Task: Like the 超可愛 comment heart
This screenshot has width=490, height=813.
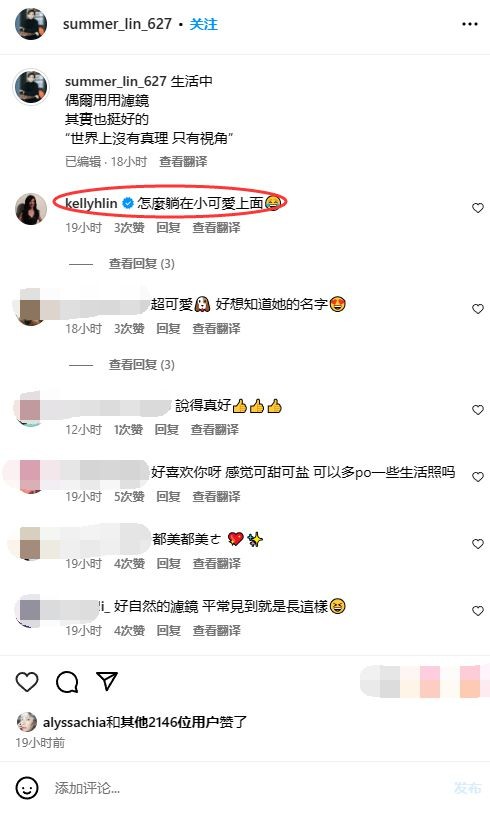Action: 478,309
